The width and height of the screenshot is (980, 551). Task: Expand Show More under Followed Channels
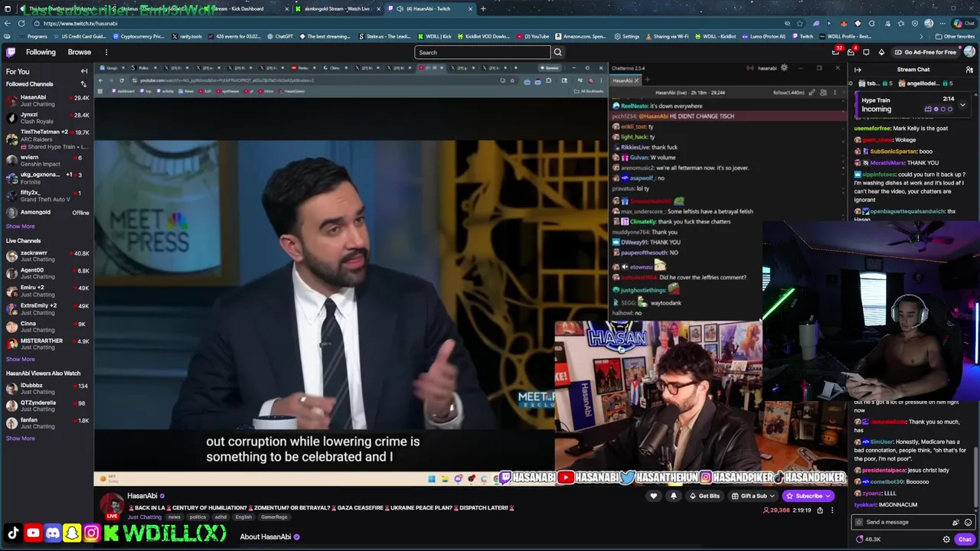[21, 227]
